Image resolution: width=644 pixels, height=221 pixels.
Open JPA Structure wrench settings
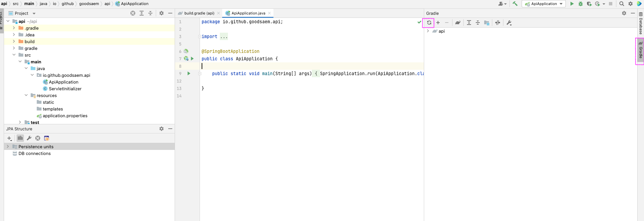(x=29, y=138)
